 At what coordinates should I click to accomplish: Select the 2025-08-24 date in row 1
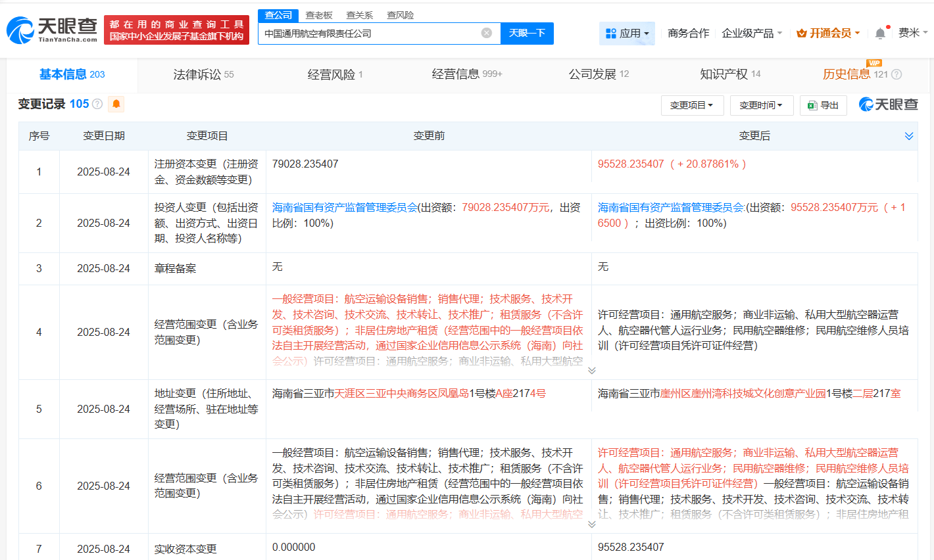point(104,172)
